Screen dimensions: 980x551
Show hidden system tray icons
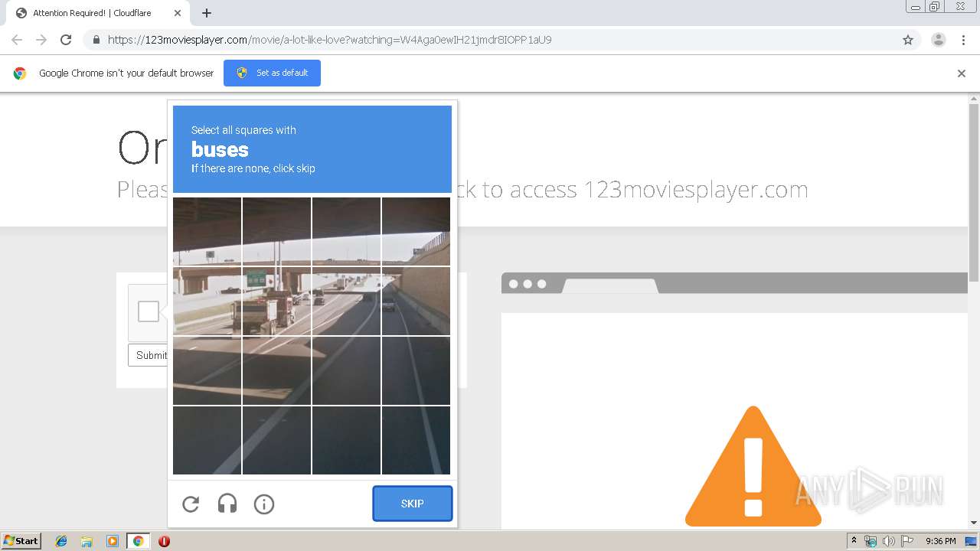(x=854, y=541)
